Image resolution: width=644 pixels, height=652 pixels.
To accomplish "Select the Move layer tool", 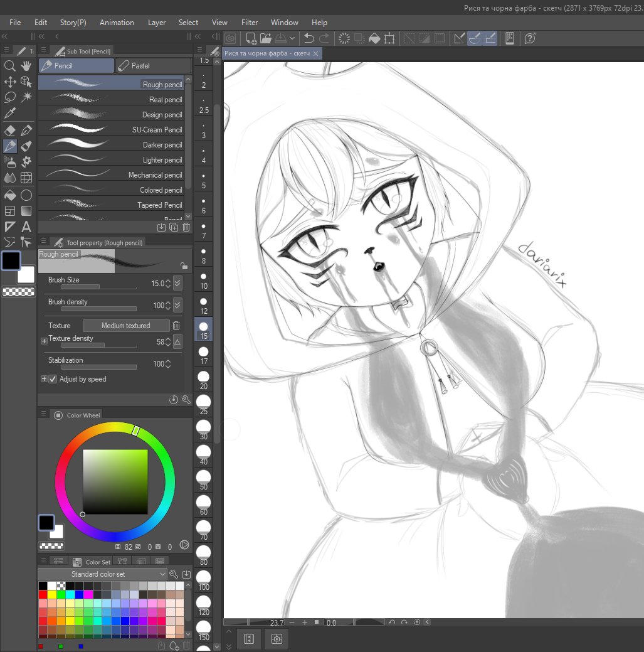I will (x=10, y=82).
